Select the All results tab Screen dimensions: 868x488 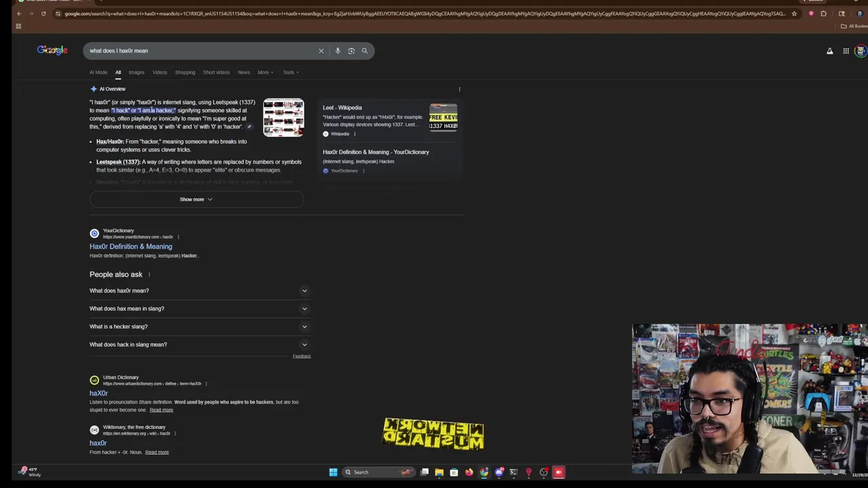click(x=118, y=73)
